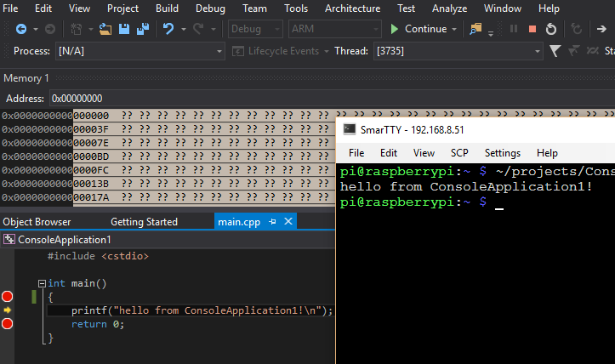
Task: Open the SCP menu in SmarTTY
Action: [459, 153]
